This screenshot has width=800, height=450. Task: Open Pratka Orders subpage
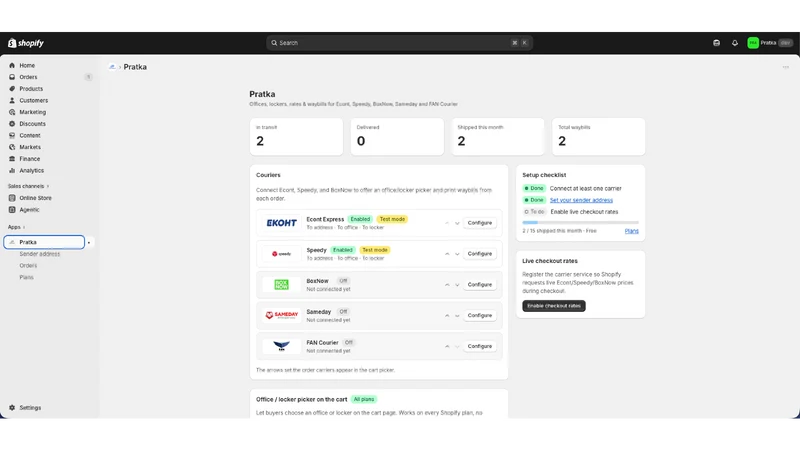coord(28,266)
